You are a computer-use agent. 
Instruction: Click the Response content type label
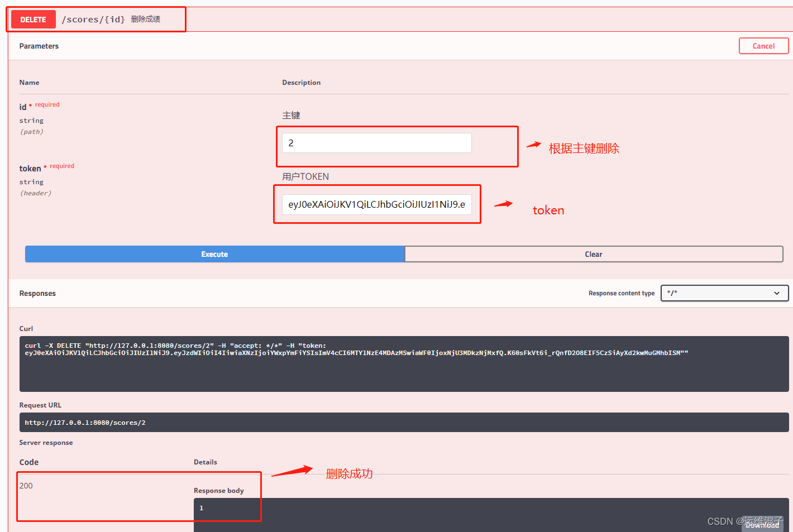click(622, 293)
